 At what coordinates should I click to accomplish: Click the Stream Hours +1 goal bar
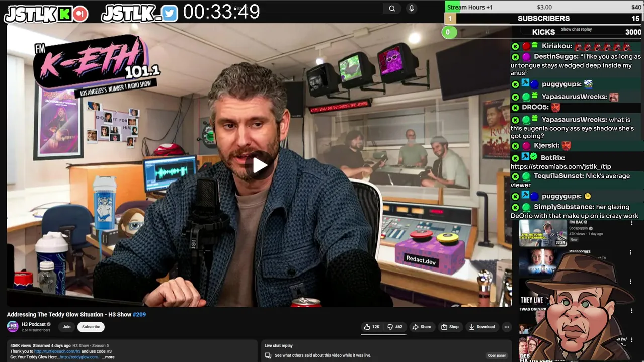click(544, 7)
